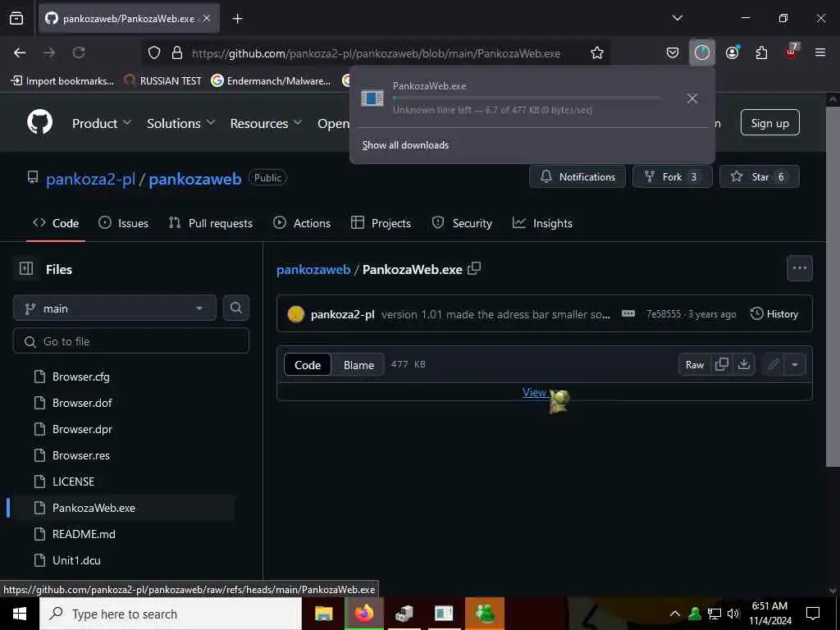This screenshot has width=840, height=630.
Task: Open a new browser tab
Action: pyautogui.click(x=237, y=18)
